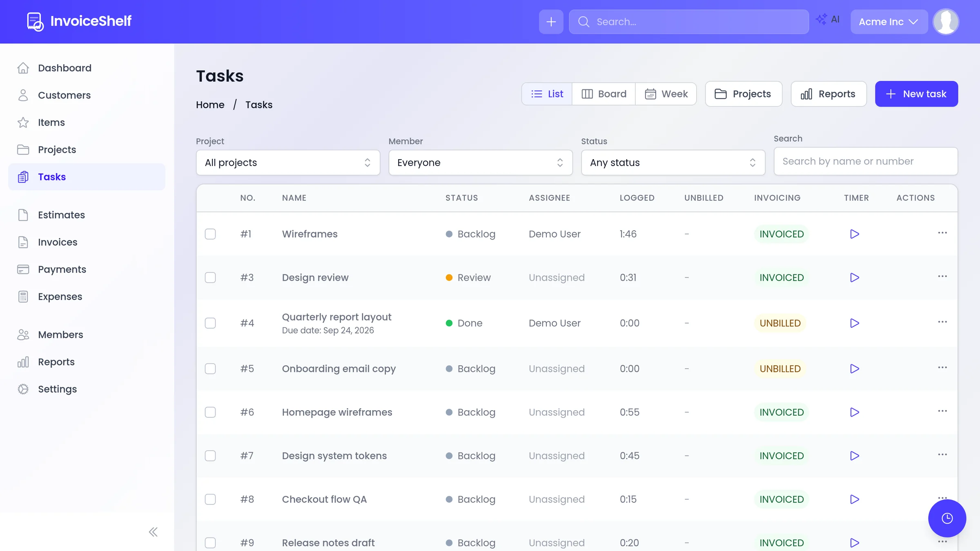Open the Status filter dropdown
The width and height of the screenshot is (980, 551).
(673, 162)
